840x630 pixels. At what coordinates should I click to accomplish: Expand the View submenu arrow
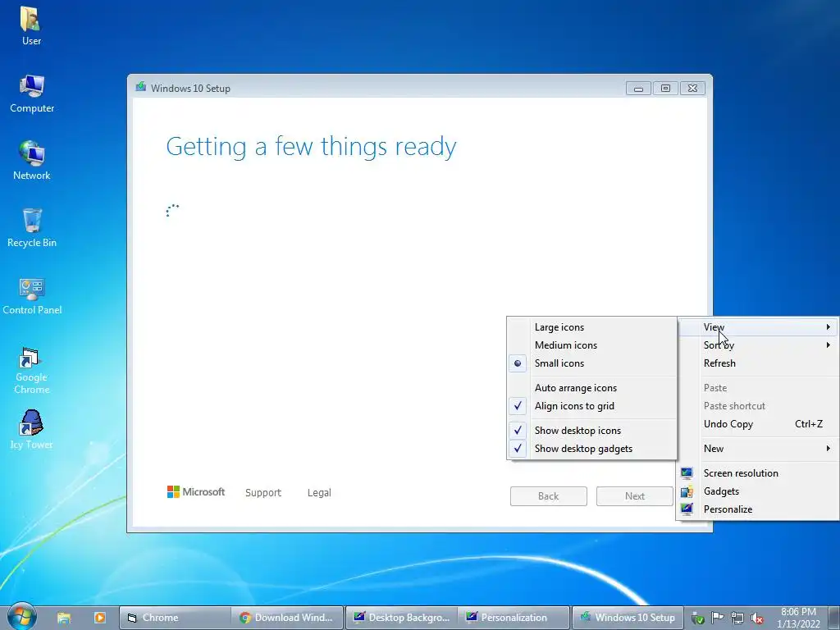[829, 326]
